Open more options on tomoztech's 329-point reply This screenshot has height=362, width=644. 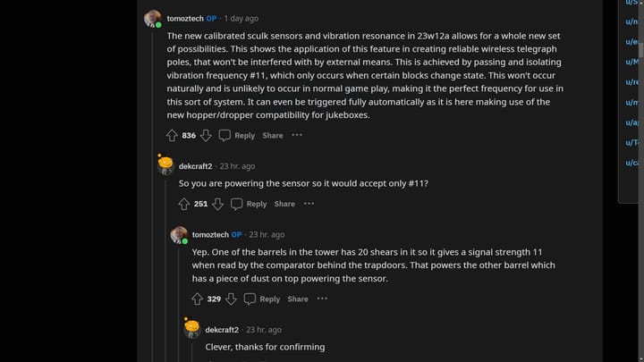tap(322, 299)
